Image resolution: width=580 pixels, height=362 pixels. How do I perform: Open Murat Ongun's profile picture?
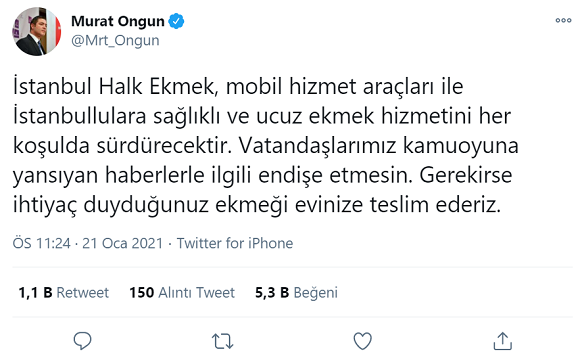tap(37, 31)
